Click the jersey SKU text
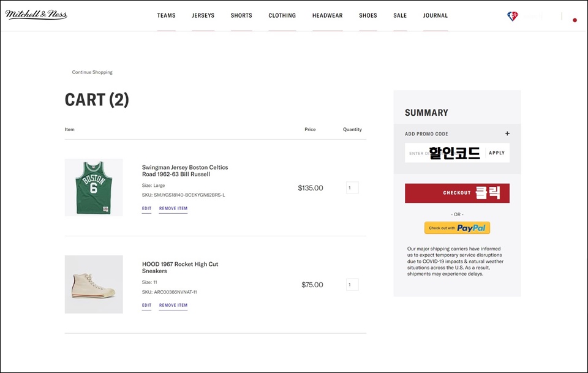The width and height of the screenshot is (588, 373). pyautogui.click(x=183, y=195)
